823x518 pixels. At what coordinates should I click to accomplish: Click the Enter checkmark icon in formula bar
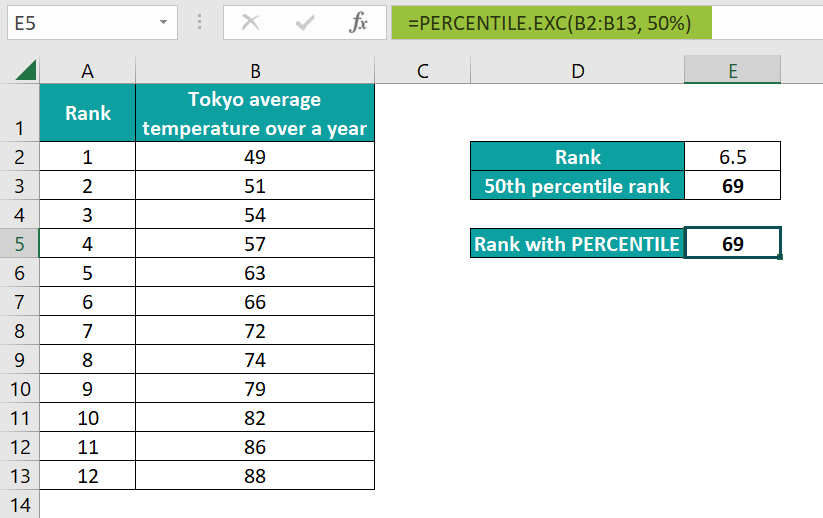[304, 23]
